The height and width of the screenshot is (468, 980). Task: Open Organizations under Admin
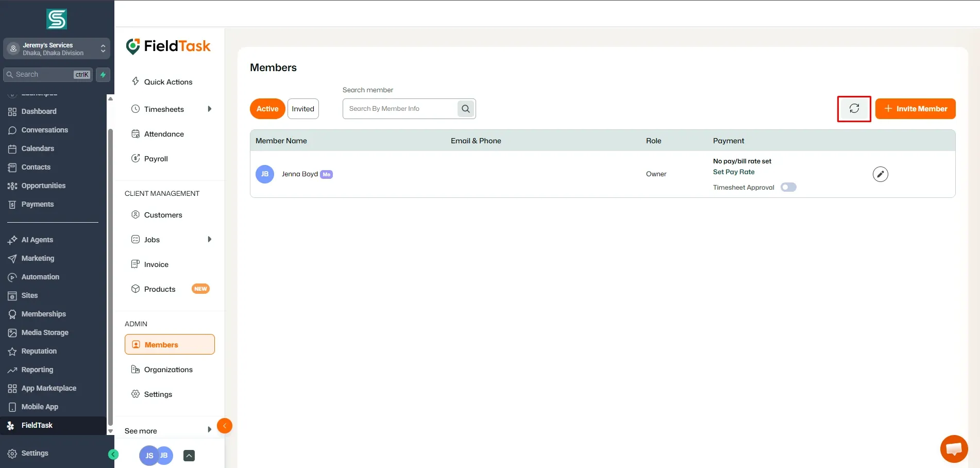click(x=168, y=370)
